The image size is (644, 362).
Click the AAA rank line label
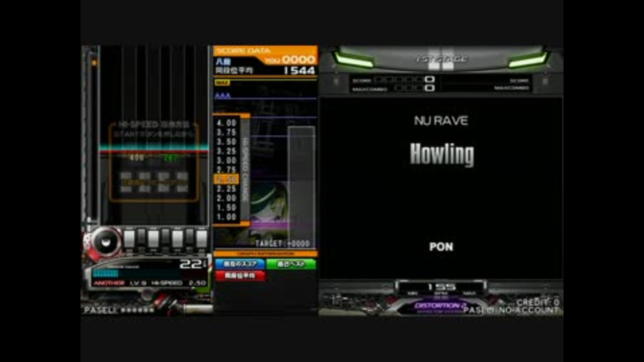(x=223, y=96)
